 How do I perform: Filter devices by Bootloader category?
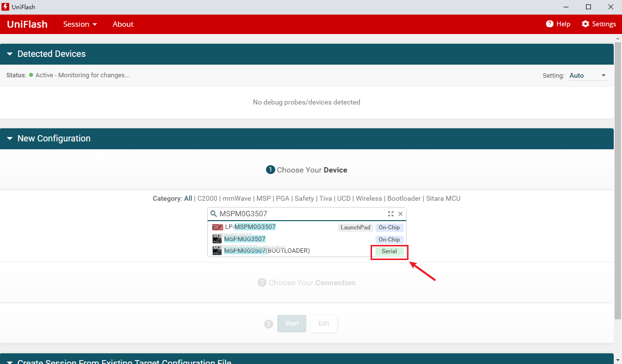point(404,198)
